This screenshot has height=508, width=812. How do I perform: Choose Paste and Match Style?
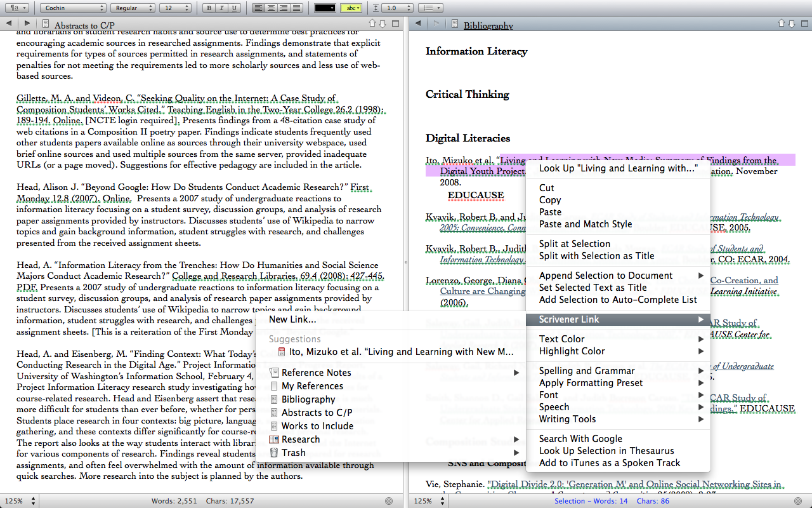[x=619, y=224]
